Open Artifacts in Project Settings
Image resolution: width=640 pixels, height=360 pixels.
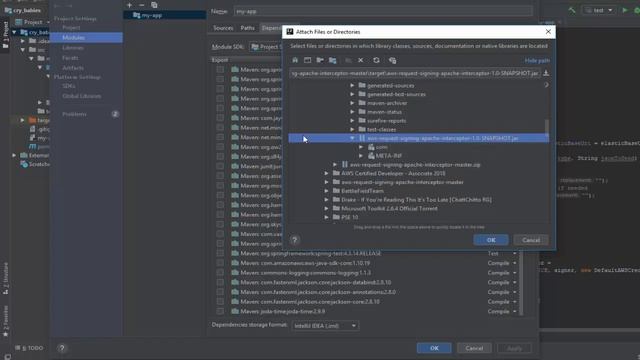click(x=73, y=68)
